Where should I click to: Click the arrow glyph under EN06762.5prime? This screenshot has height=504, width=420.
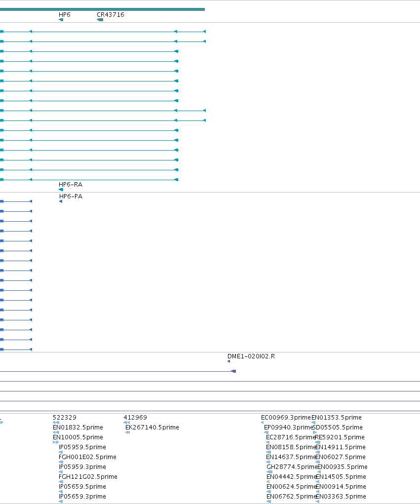pyautogui.click(x=268, y=502)
